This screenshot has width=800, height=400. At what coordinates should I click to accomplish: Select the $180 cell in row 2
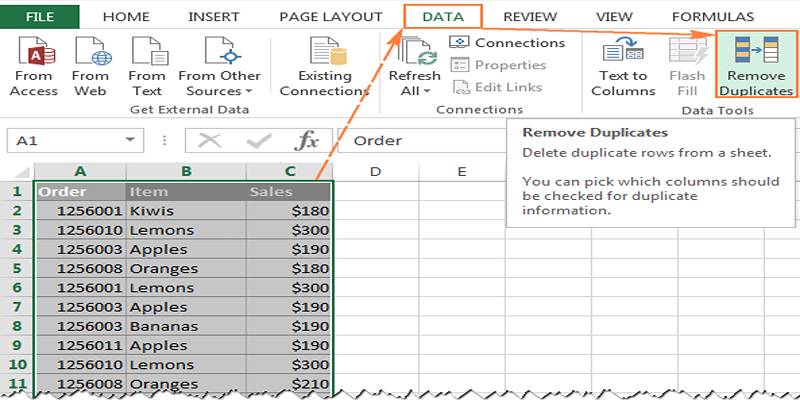(289, 211)
